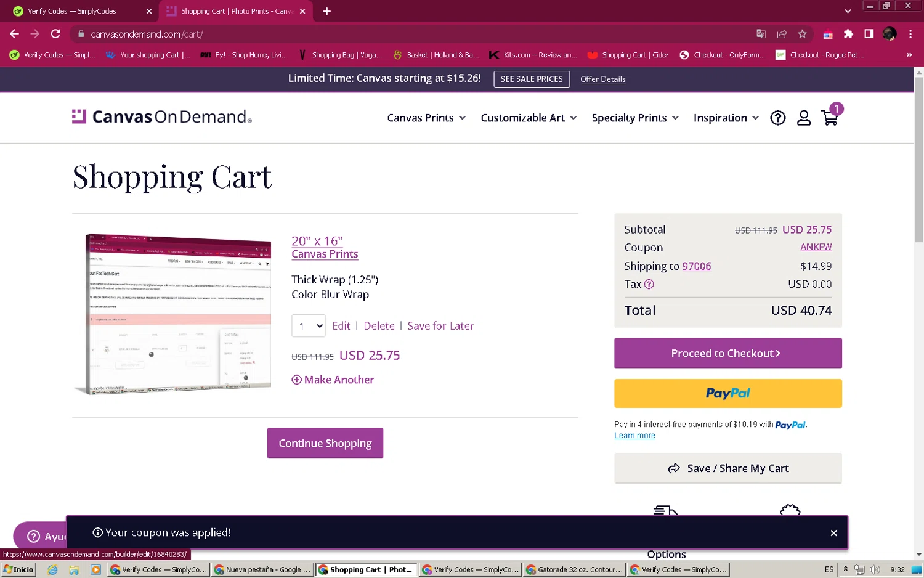Open PayPal Learn more link
This screenshot has height=578, width=924.
[634, 436]
